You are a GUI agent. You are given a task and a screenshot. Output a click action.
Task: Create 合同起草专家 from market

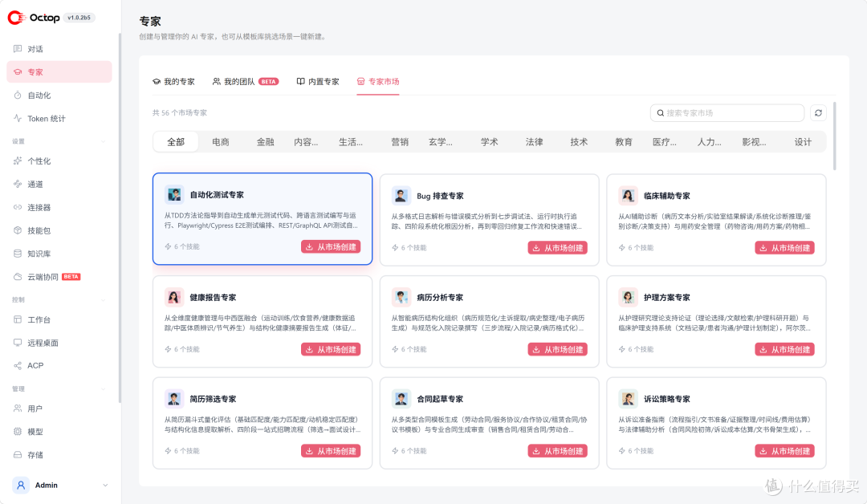pyautogui.click(x=557, y=451)
